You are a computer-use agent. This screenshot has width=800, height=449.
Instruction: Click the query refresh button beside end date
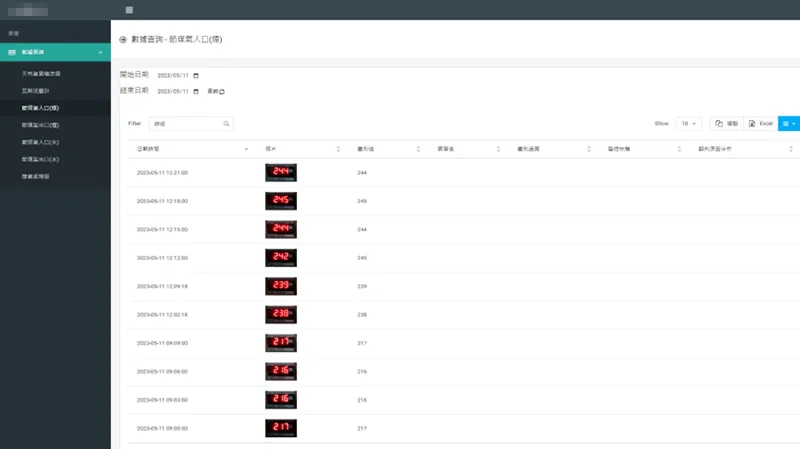tap(216, 91)
